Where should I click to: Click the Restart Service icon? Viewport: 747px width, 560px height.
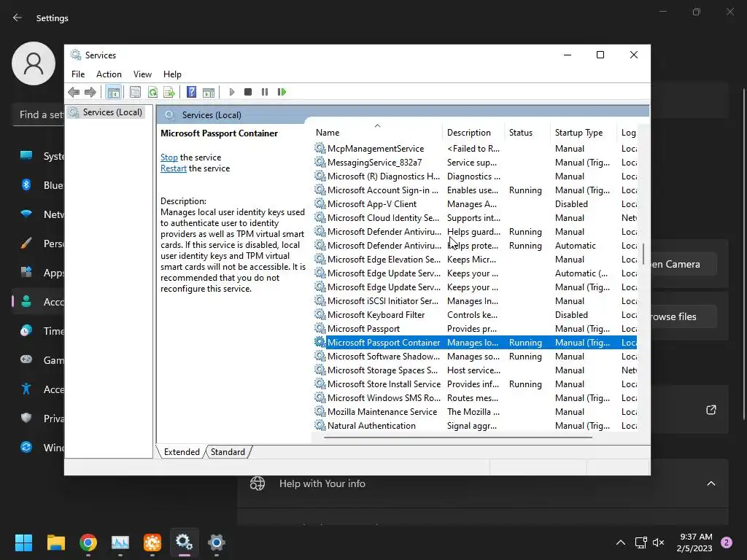tap(282, 92)
